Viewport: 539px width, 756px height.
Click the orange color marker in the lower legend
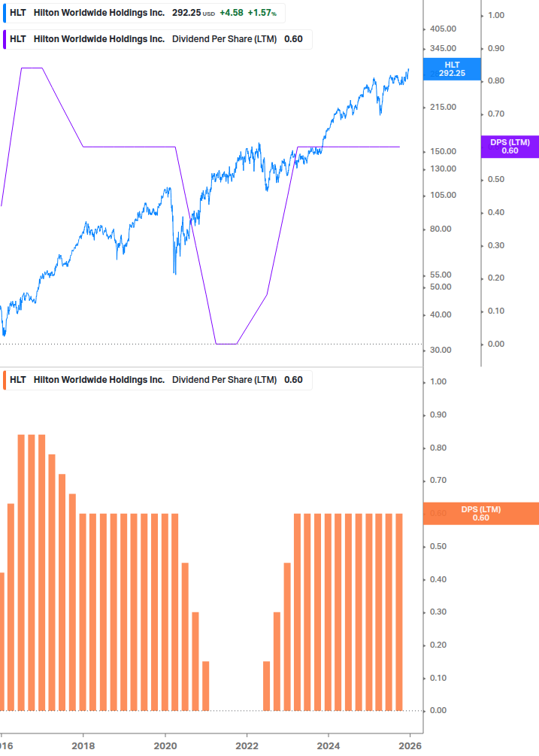click(5, 380)
